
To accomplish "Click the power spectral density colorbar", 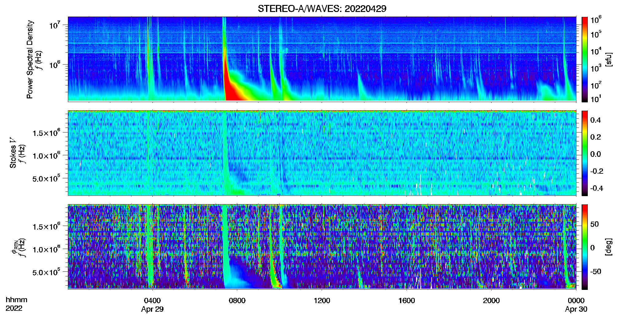I will click(x=584, y=59).
